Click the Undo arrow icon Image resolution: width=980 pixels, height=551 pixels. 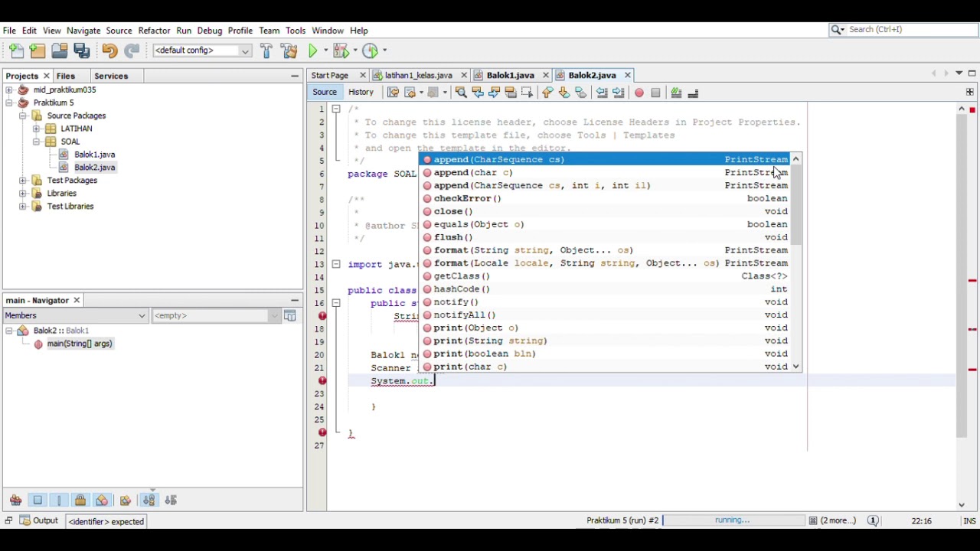109,51
